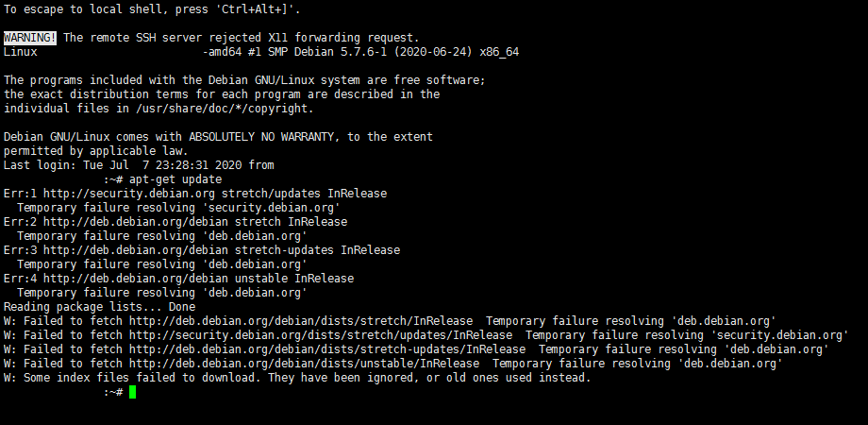Click the failed fetch stretch/updates/InRelease URL
The image size is (868, 425).
tap(321, 335)
